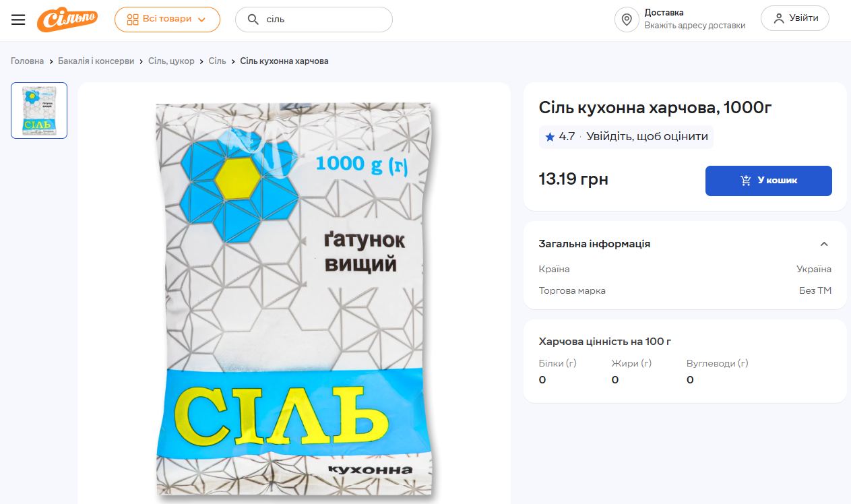Click the delivery location pin icon
The height and width of the screenshot is (504, 851).
click(x=627, y=20)
